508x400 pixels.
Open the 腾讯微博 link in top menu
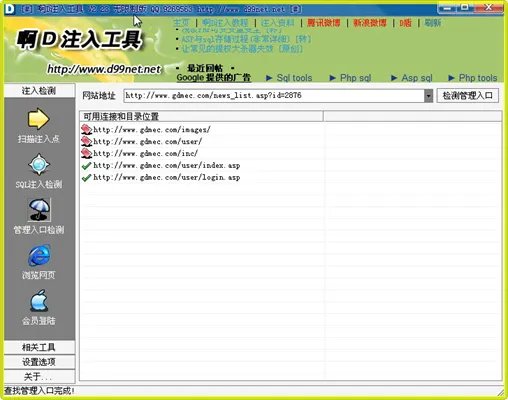[324, 23]
